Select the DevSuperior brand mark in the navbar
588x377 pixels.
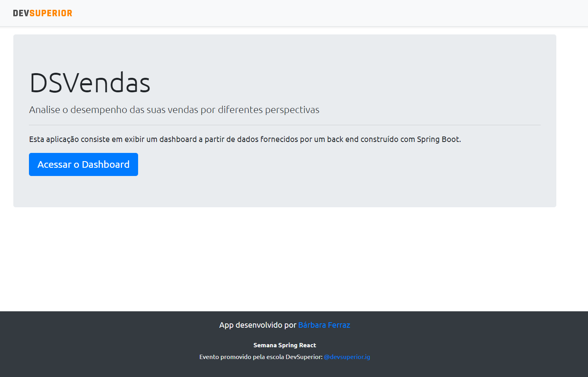point(42,13)
